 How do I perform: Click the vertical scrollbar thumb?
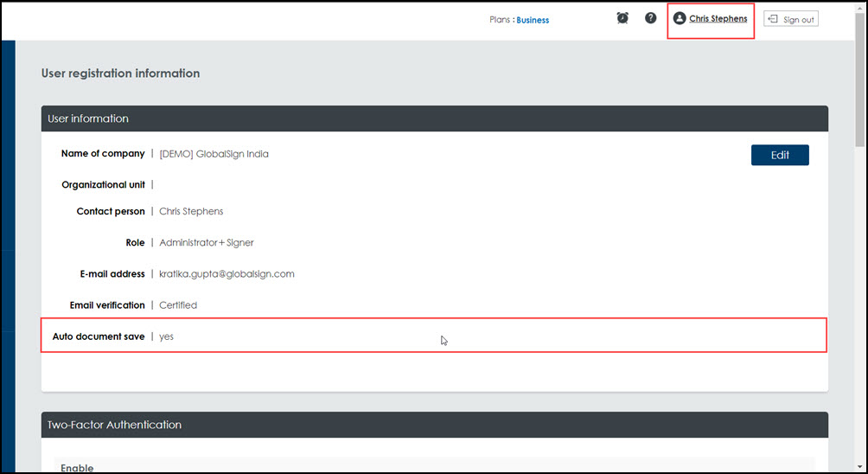click(859, 80)
